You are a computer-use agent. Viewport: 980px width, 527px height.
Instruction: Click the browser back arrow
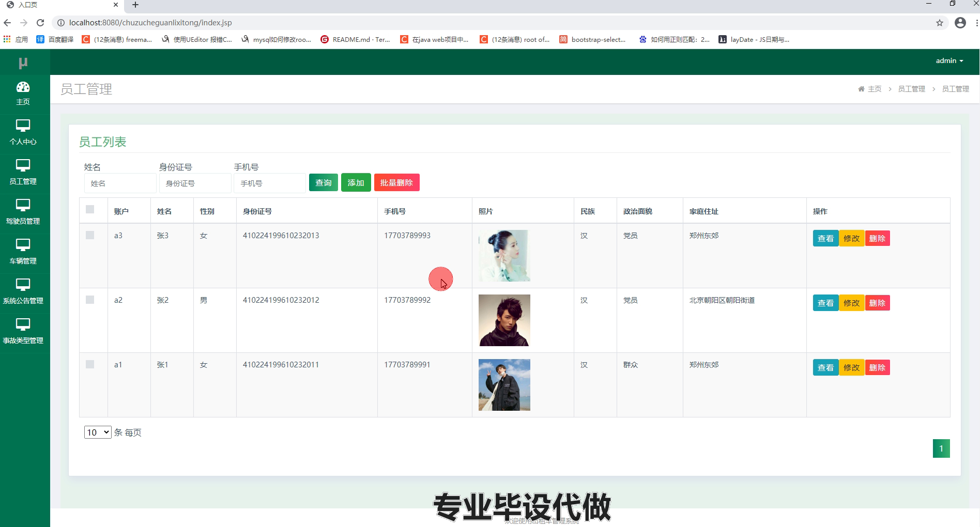(x=7, y=23)
